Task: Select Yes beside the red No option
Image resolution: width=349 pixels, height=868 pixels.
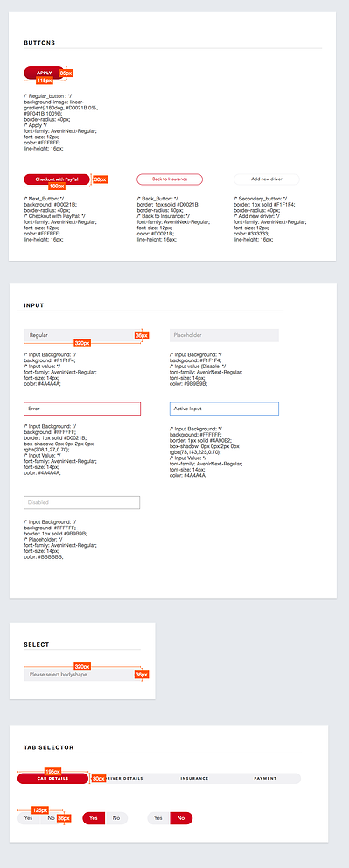Action: (x=158, y=817)
